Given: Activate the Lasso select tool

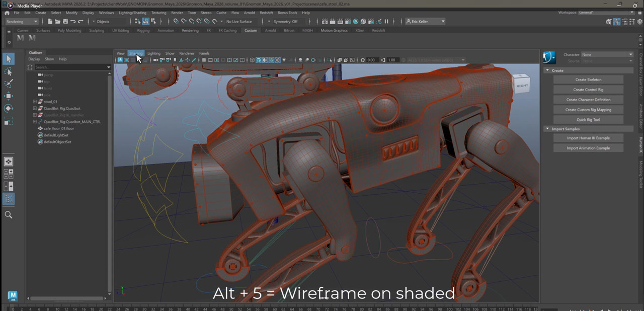Looking at the screenshot, I should tap(9, 71).
